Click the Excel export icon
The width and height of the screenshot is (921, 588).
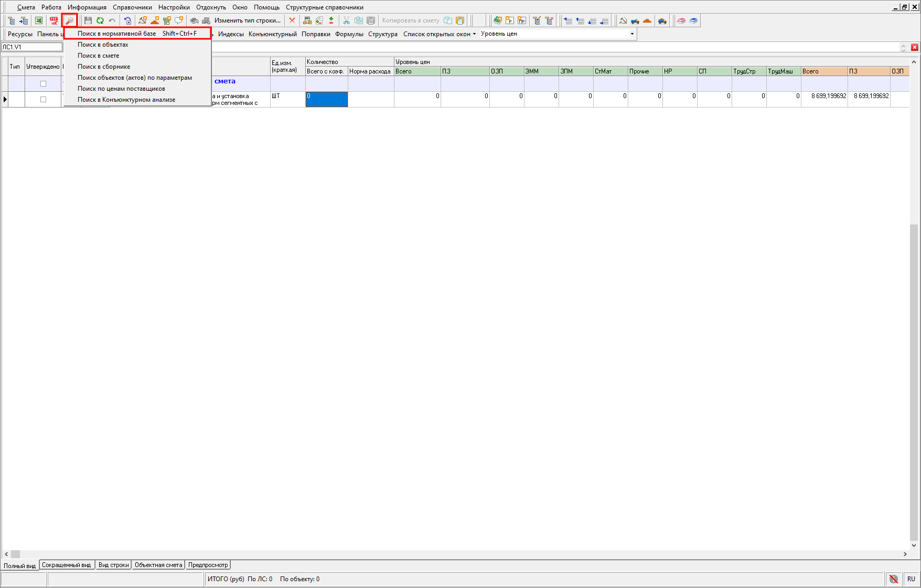tap(39, 20)
